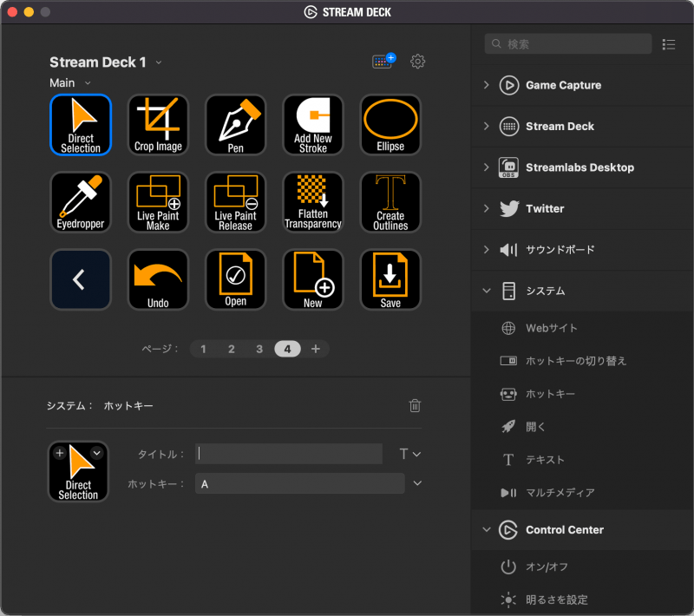Screen dimensions: 694x616
Task: Collapse the システム category
Action: (487, 291)
